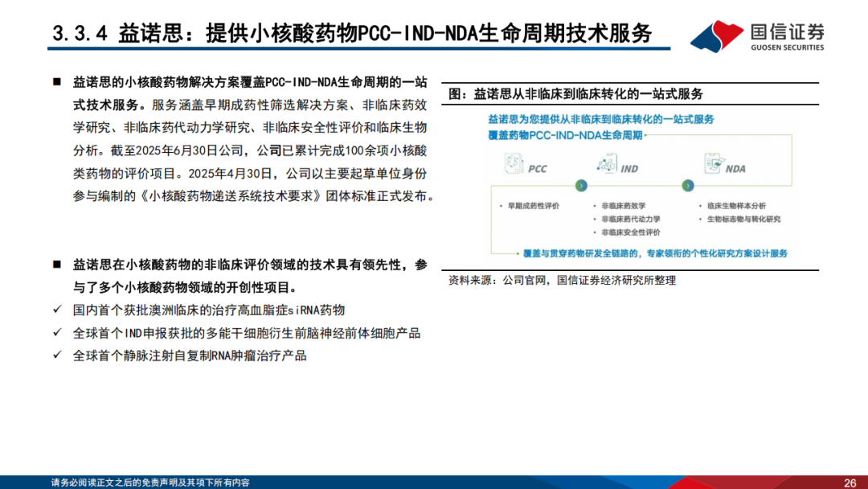This screenshot has height=489, width=868.
Task: Click the 生物标志物与转化研究 bullet item
Action: [x=739, y=220]
